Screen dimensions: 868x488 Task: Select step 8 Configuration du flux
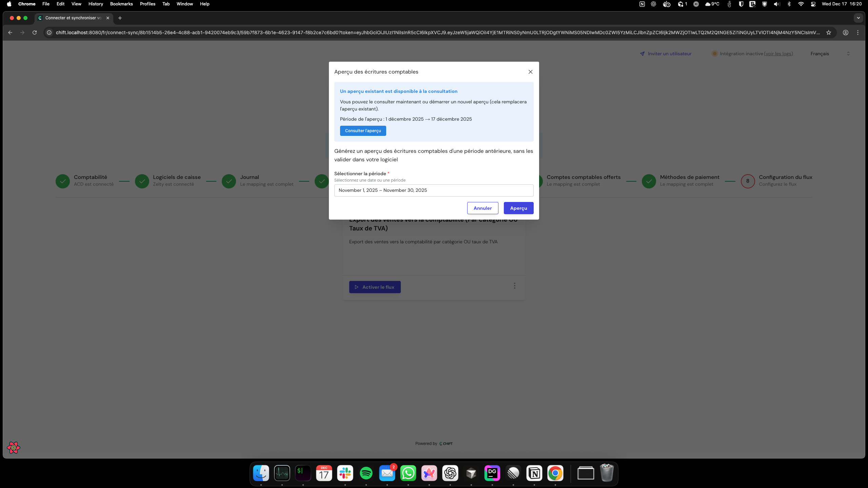pos(748,181)
